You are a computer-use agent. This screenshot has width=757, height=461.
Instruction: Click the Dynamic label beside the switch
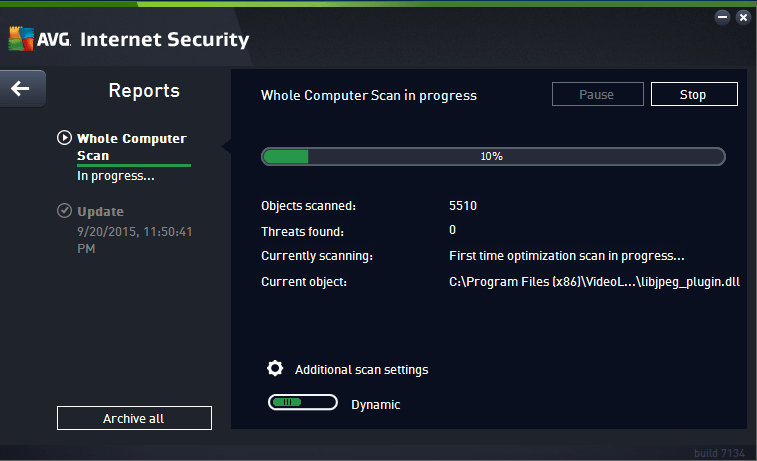[376, 405]
